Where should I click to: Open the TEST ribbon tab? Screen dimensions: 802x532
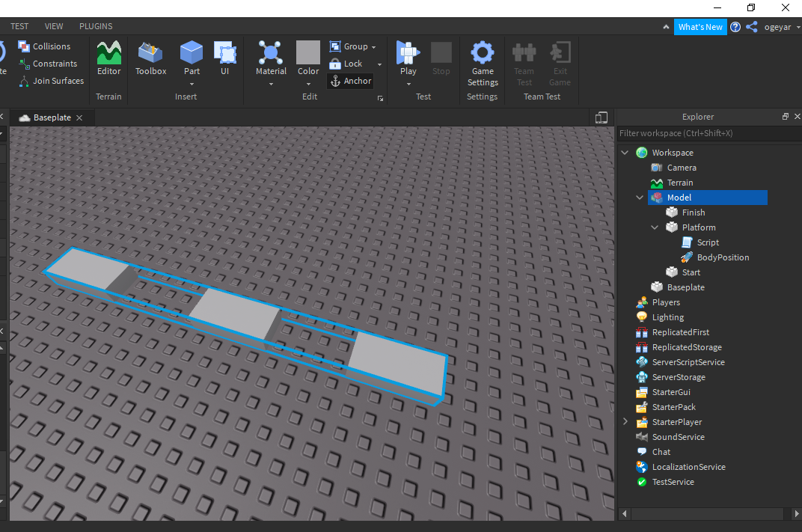coord(19,26)
